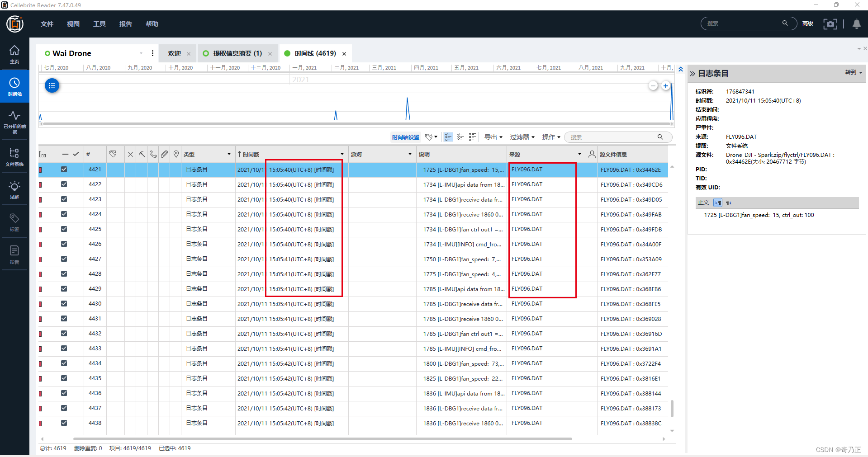Viewport: 868px width, 457px height.
Task: Click the tag column header icon
Action: tap(113, 154)
